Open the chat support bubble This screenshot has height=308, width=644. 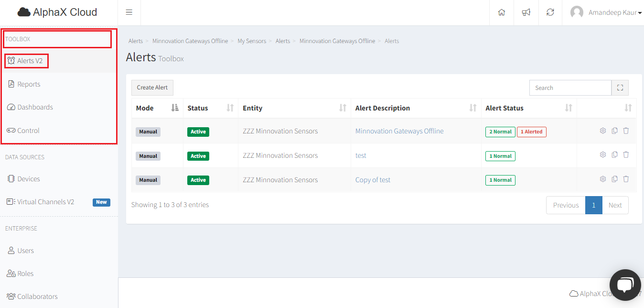(x=625, y=285)
